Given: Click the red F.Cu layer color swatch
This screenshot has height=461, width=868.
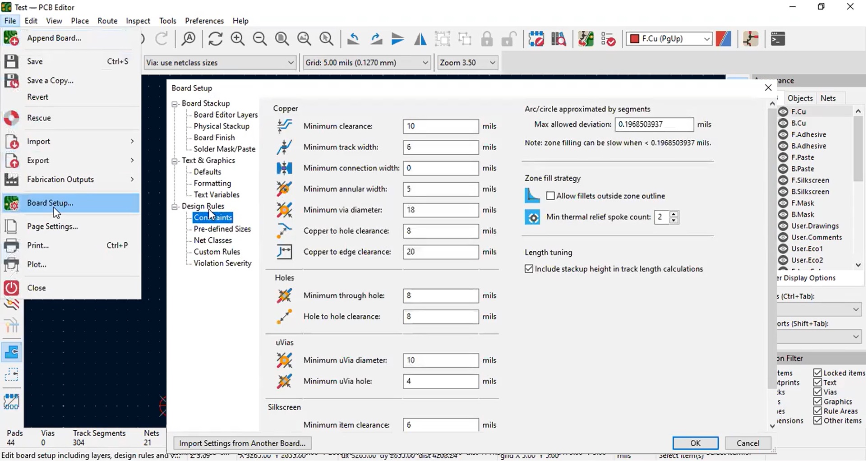Looking at the screenshot, I should click(x=636, y=39).
